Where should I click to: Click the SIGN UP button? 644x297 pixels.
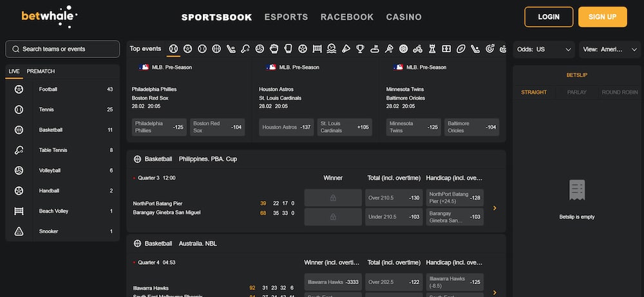603,17
